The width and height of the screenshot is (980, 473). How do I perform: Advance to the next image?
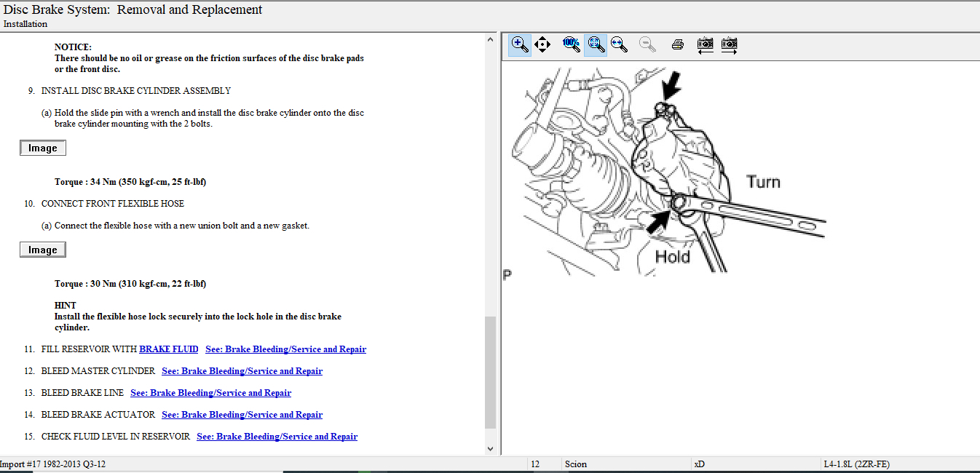click(729, 44)
